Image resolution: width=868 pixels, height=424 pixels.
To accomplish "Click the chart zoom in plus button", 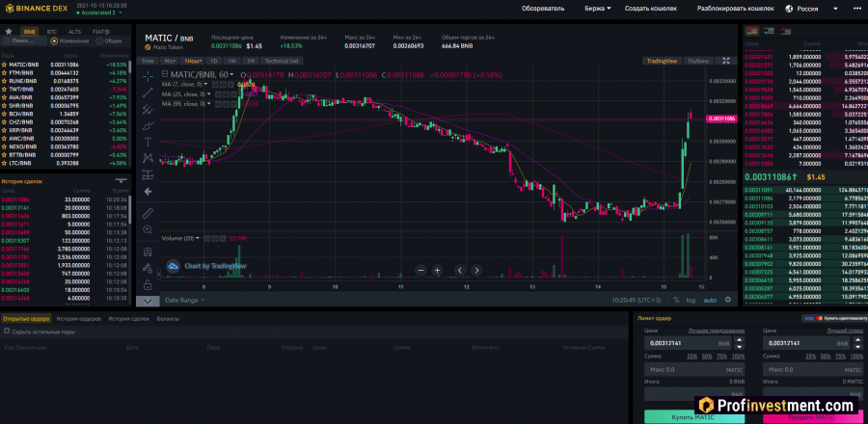I will tap(437, 271).
